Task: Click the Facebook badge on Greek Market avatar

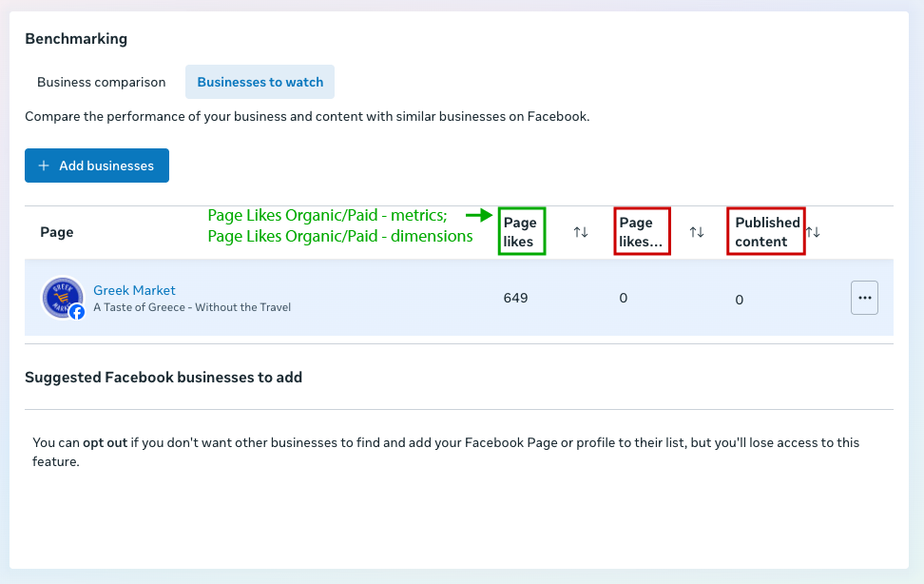Action: (77, 311)
